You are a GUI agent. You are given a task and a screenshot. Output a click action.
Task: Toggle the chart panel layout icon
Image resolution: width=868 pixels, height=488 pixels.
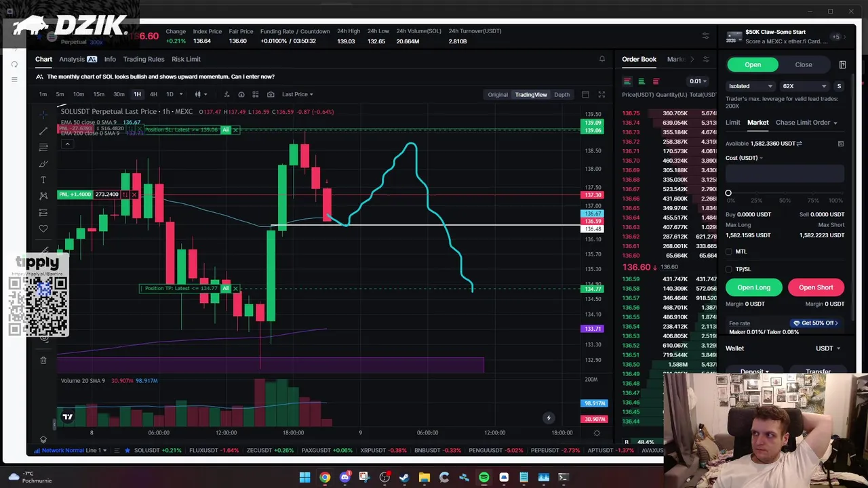585,94
